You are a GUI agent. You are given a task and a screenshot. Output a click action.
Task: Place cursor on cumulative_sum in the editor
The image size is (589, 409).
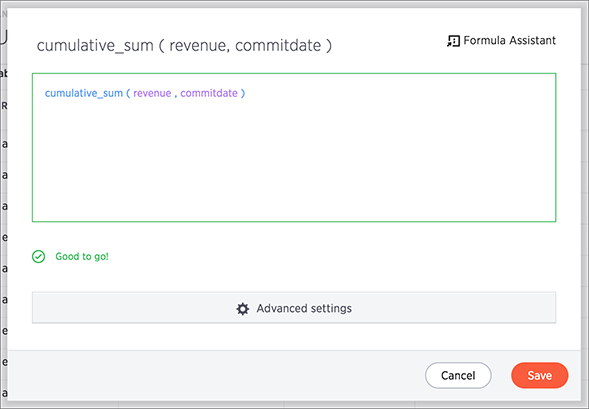pyautogui.click(x=84, y=93)
